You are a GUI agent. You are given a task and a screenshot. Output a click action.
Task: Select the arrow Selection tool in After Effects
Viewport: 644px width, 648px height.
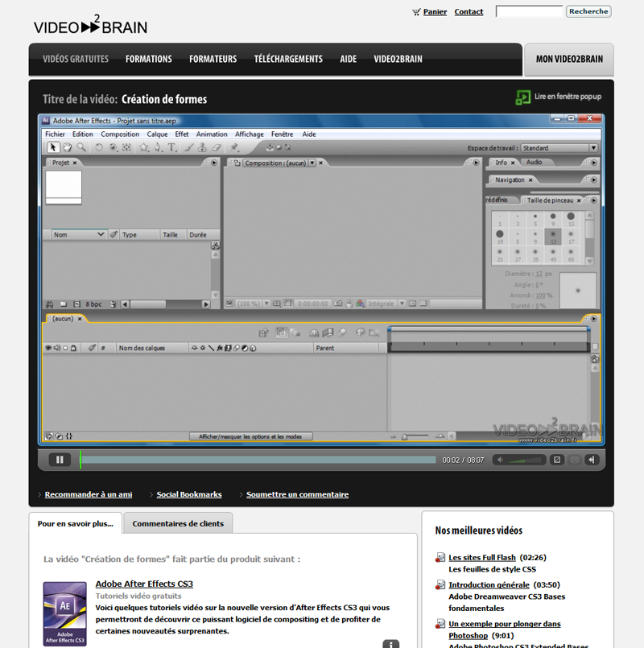53,147
